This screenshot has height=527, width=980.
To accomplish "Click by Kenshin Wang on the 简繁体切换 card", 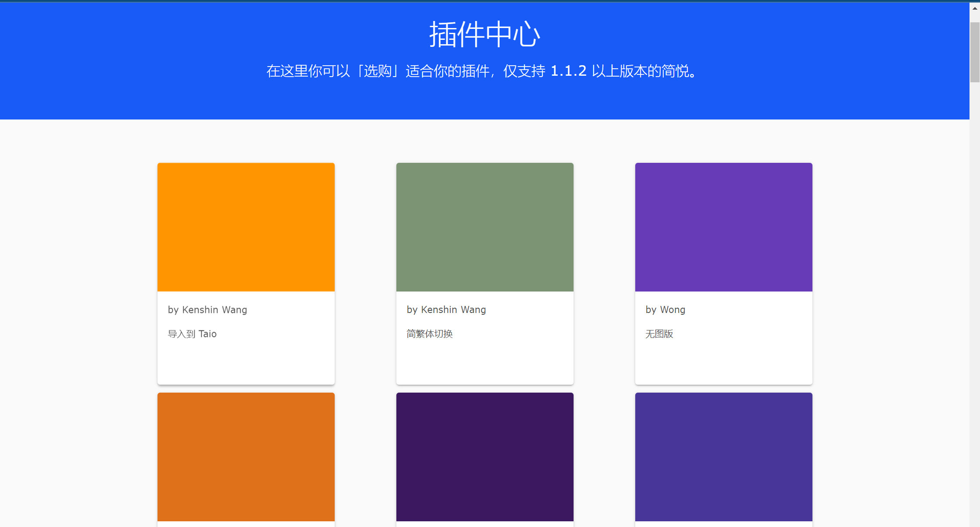I will [446, 309].
